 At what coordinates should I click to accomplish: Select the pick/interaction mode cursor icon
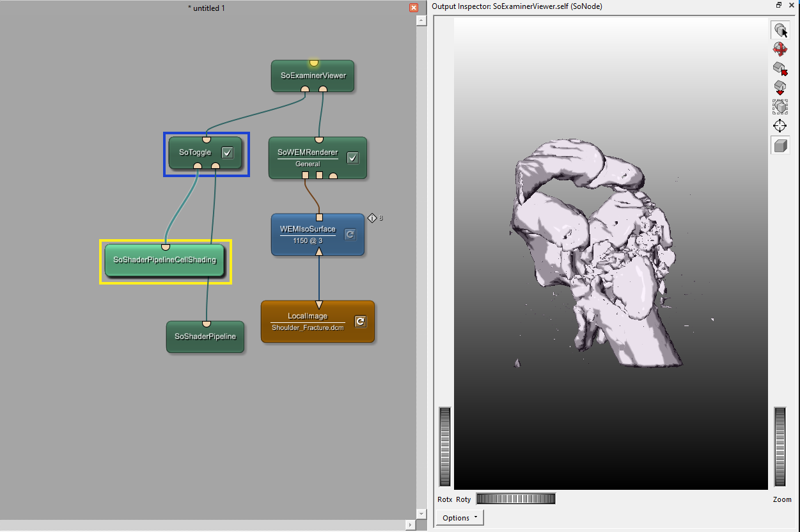[780, 29]
